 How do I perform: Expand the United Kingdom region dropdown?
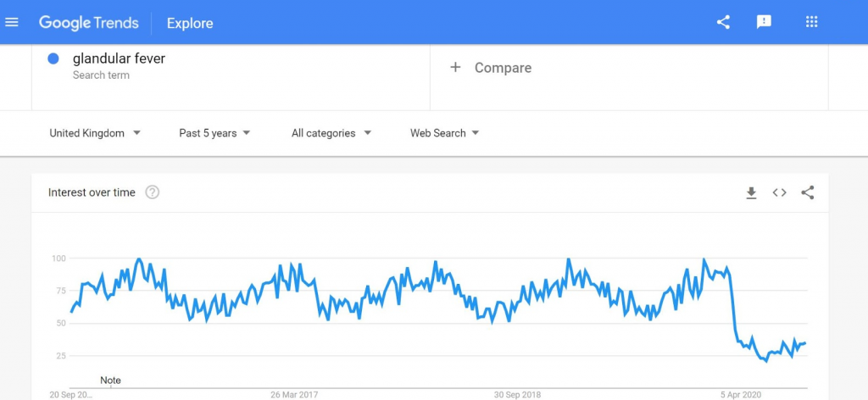[x=95, y=133]
